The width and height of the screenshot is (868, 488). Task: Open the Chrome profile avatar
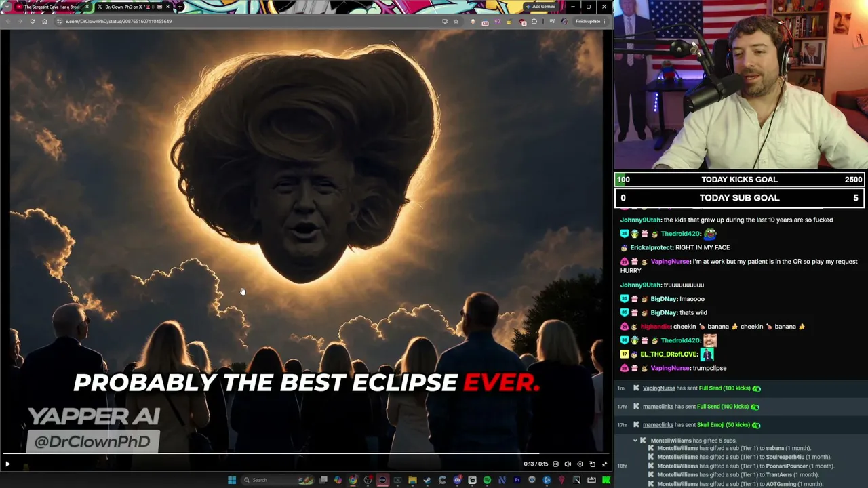click(564, 22)
